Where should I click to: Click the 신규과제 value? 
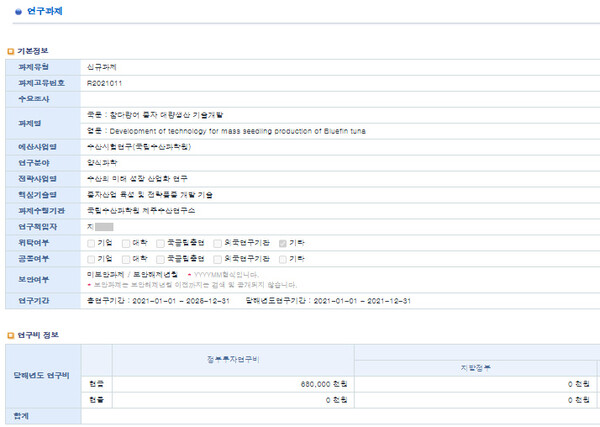pyautogui.click(x=101, y=67)
